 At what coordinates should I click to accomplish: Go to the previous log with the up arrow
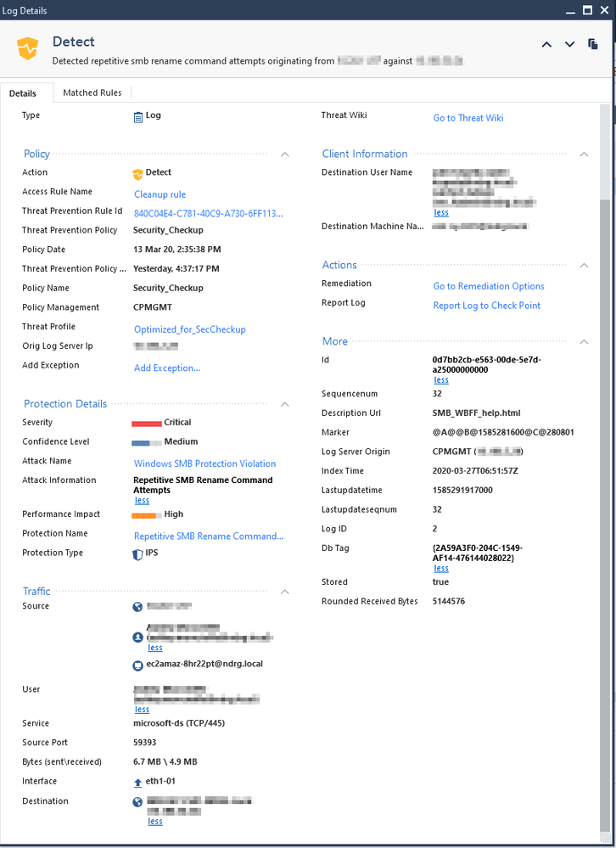point(546,44)
